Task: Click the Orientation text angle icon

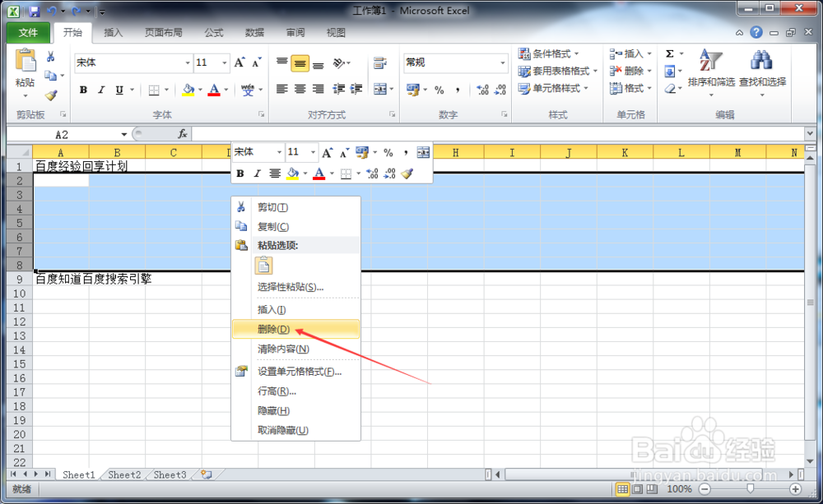Action: coord(339,63)
